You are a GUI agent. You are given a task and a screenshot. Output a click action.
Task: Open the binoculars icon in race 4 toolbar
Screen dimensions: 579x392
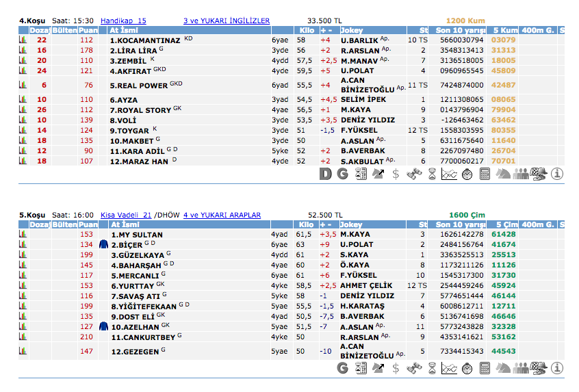413,174
